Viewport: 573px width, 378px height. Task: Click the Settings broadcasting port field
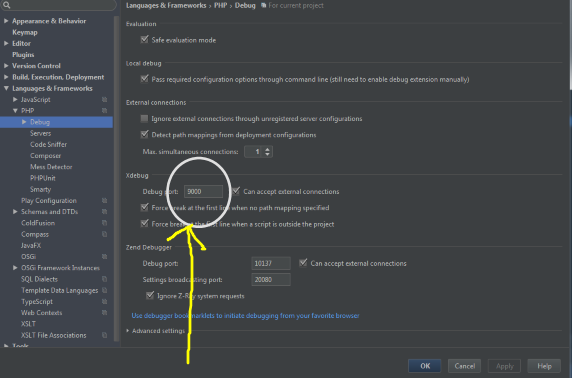click(x=271, y=279)
